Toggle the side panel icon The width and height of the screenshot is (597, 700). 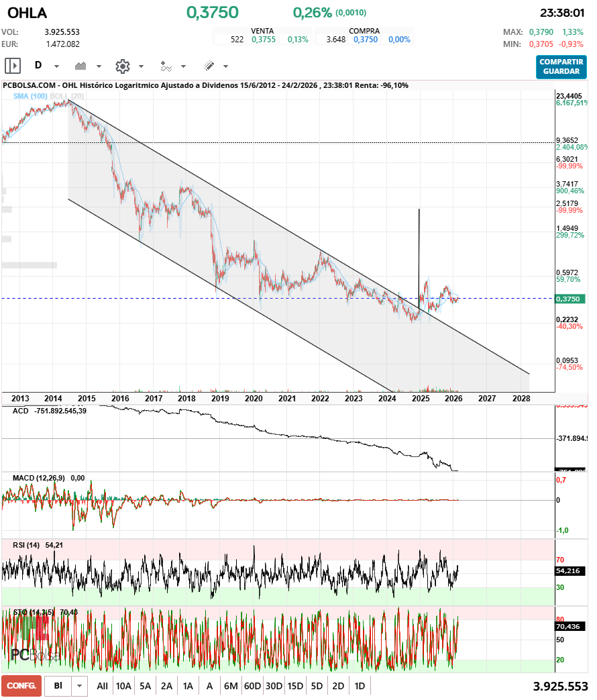pyautogui.click(x=13, y=66)
